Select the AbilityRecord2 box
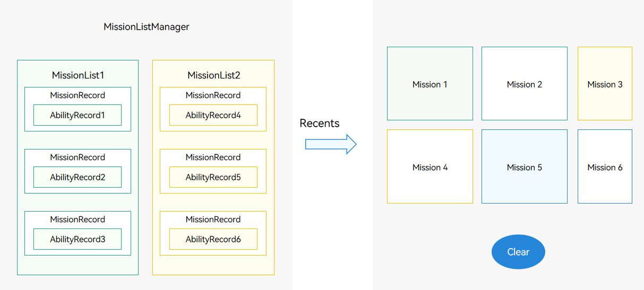Image resolution: width=644 pixels, height=290 pixels. (78, 177)
